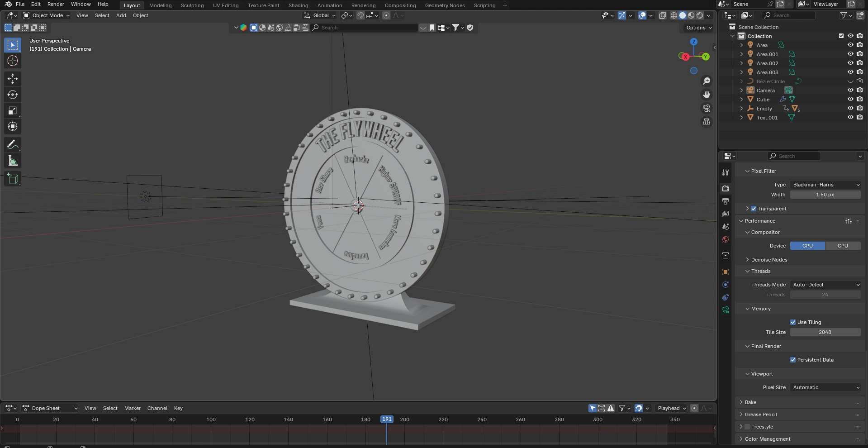This screenshot has width=868, height=448.
Task: Select the Measure tool
Action: click(13, 161)
